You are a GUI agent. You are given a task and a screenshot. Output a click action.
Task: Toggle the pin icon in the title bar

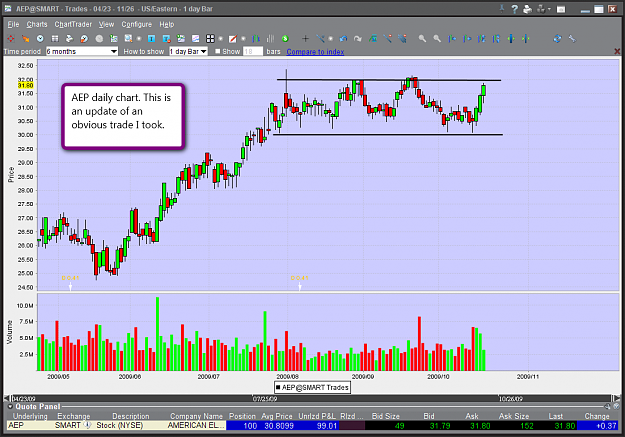pyautogui.click(x=502, y=9)
